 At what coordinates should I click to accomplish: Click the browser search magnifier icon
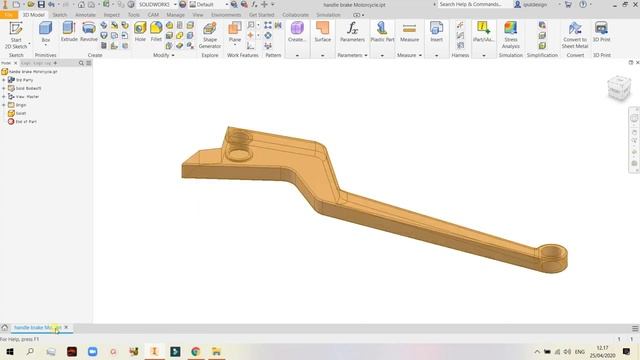[81, 63]
